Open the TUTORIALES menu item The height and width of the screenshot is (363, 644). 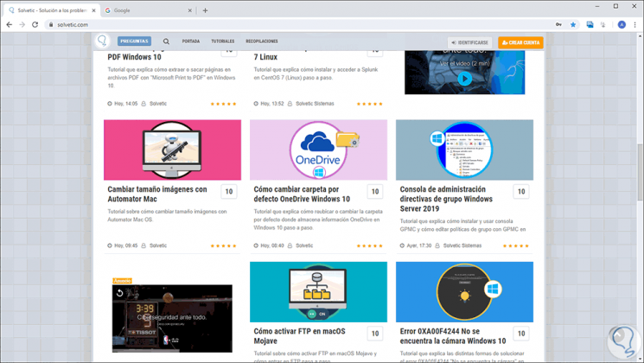tap(223, 41)
